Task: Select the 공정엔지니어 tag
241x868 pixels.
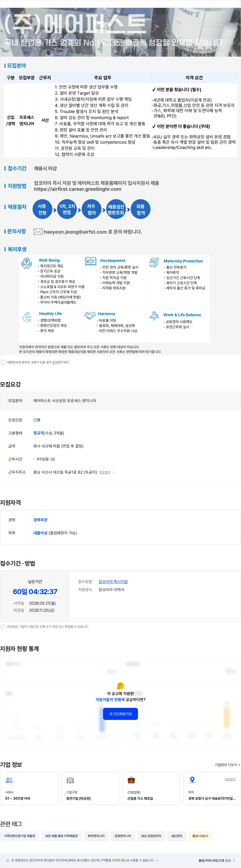Action: [x=123, y=836]
